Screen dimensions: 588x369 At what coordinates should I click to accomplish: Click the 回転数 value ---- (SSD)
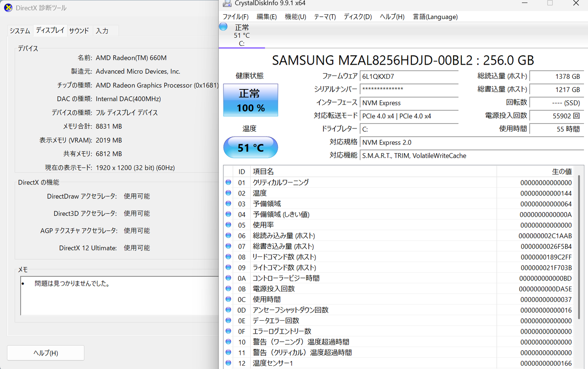(x=556, y=103)
